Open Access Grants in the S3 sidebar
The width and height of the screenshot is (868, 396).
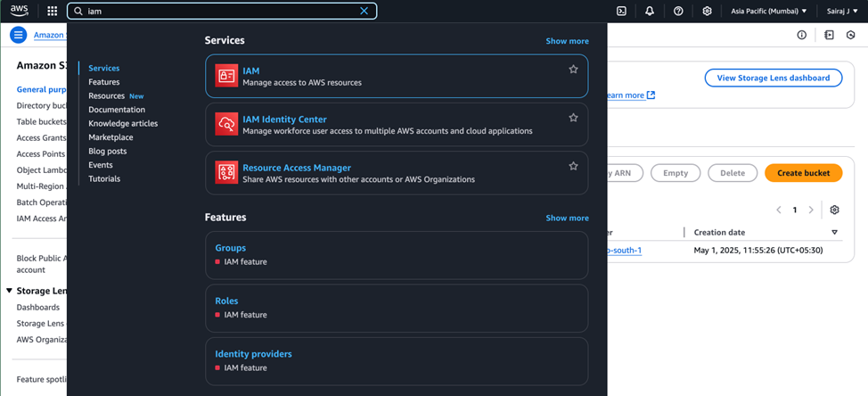click(x=42, y=138)
